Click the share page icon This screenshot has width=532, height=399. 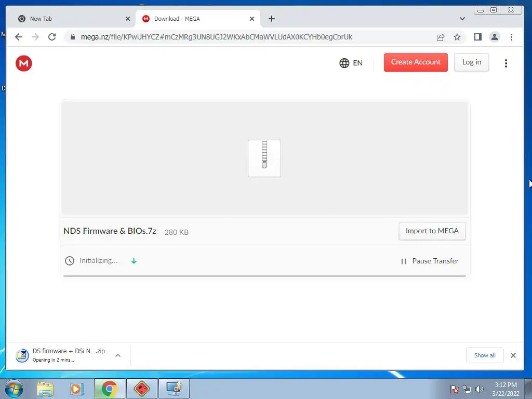point(441,37)
